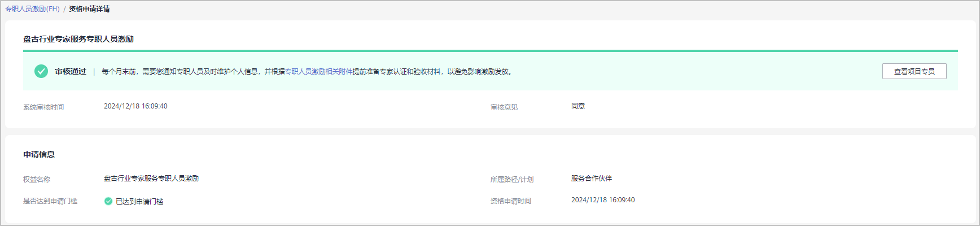This screenshot has height=226, width=980.
Task: Open the 专职人员激励(FH) breadcrumb link
Action: pos(32,9)
